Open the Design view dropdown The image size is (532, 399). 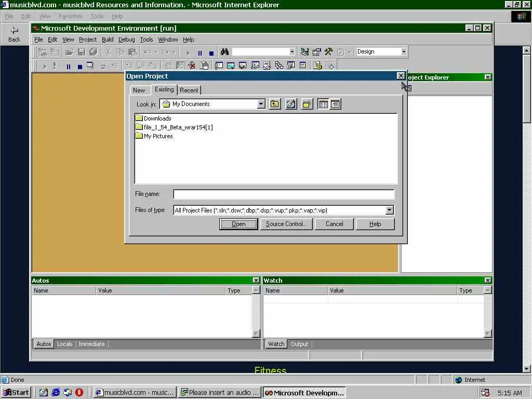pyautogui.click(x=404, y=51)
